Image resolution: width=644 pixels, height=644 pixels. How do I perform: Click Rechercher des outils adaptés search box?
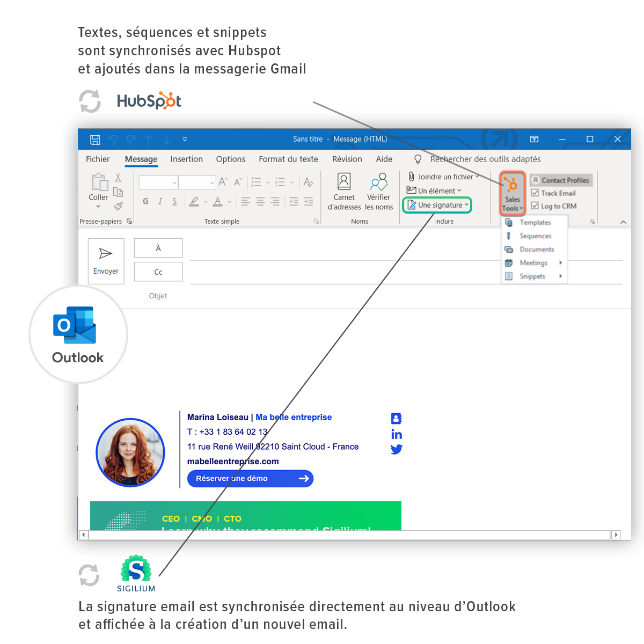click(485, 159)
